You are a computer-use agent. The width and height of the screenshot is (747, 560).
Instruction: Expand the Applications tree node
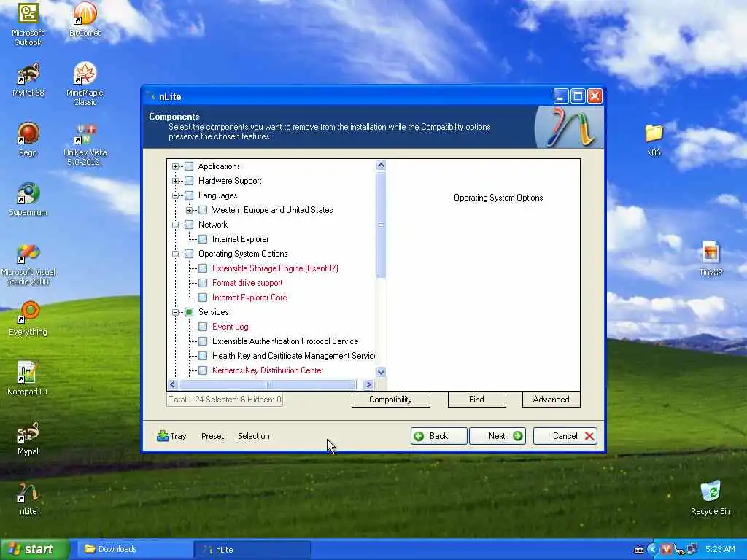point(175,166)
